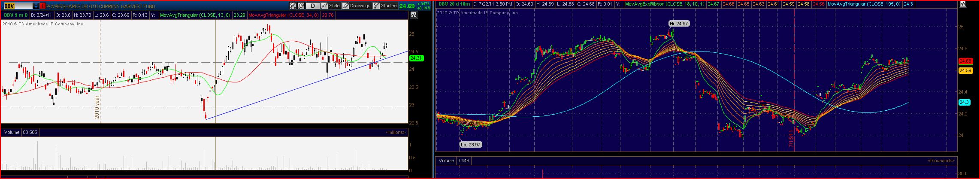Click the Lo: 23.97 marker bubble
980x179 pixels.
pyautogui.click(x=470, y=145)
